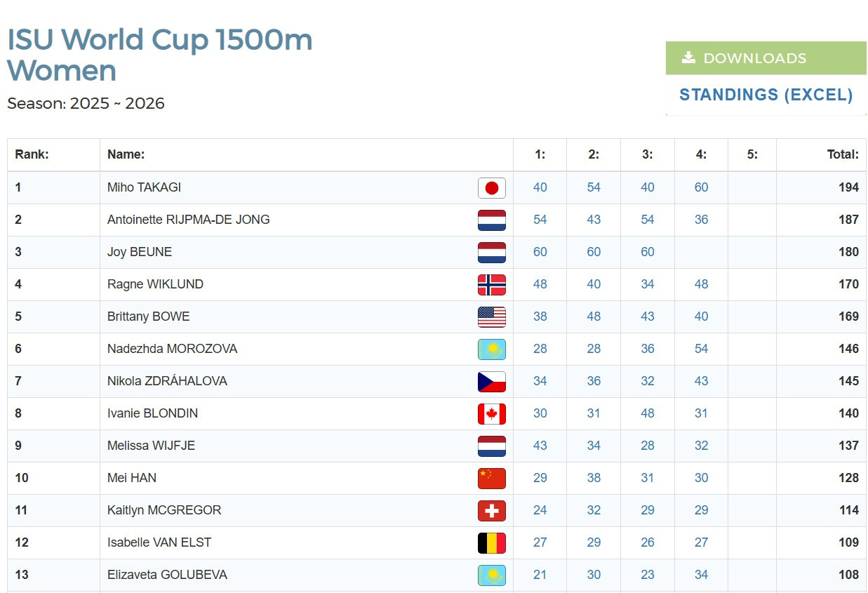This screenshot has width=868, height=593.
Task: Click the Swiss flag beside Kaitlyn McGregor
Action: tap(491, 510)
